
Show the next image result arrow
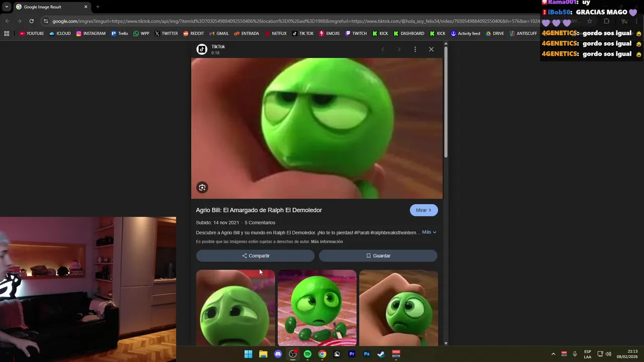(x=399, y=49)
